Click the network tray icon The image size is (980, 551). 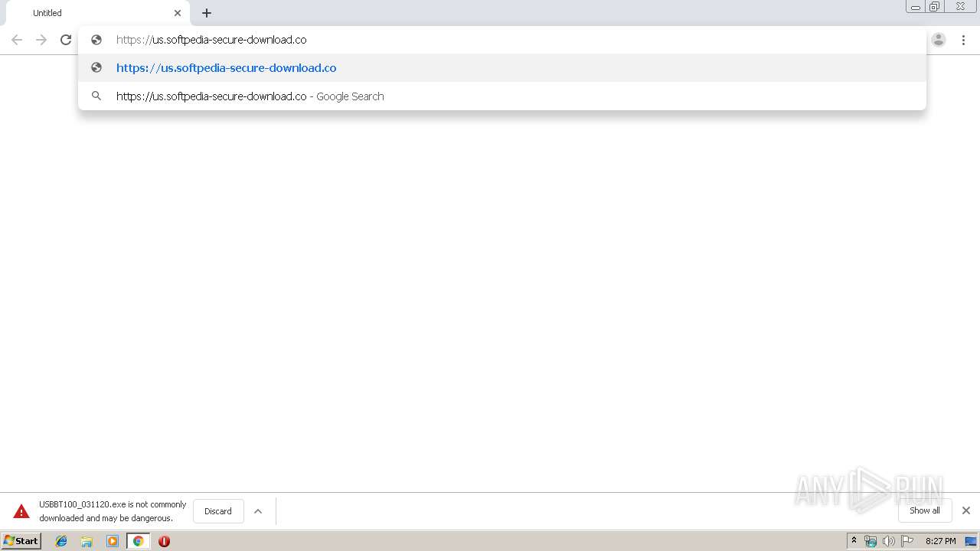point(871,541)
